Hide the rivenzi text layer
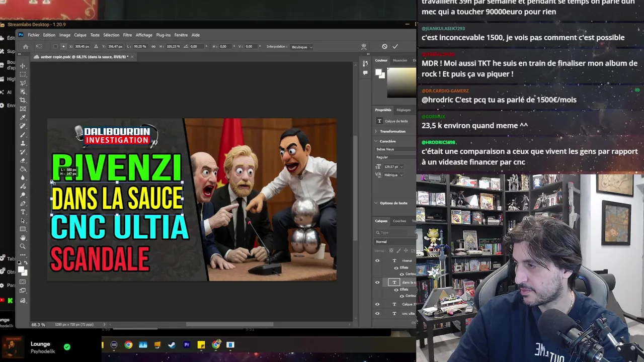The image size is (644, 362). [377, 260]
